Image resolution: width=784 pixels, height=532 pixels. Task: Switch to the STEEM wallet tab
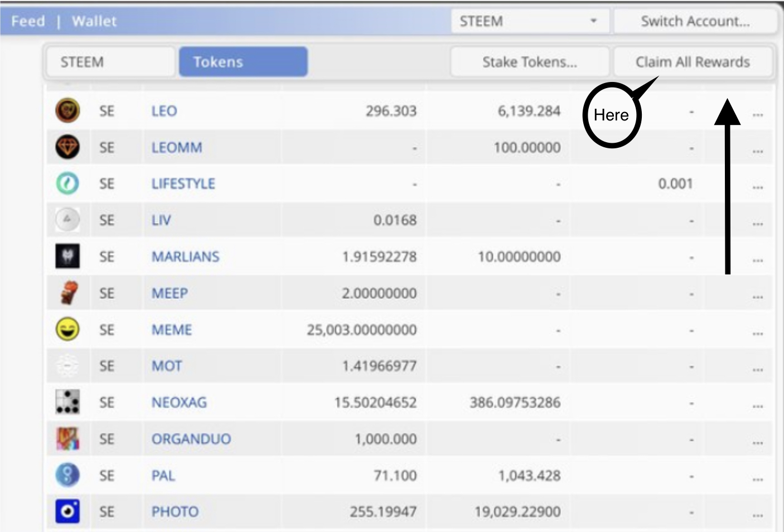(x=110, y=61)
